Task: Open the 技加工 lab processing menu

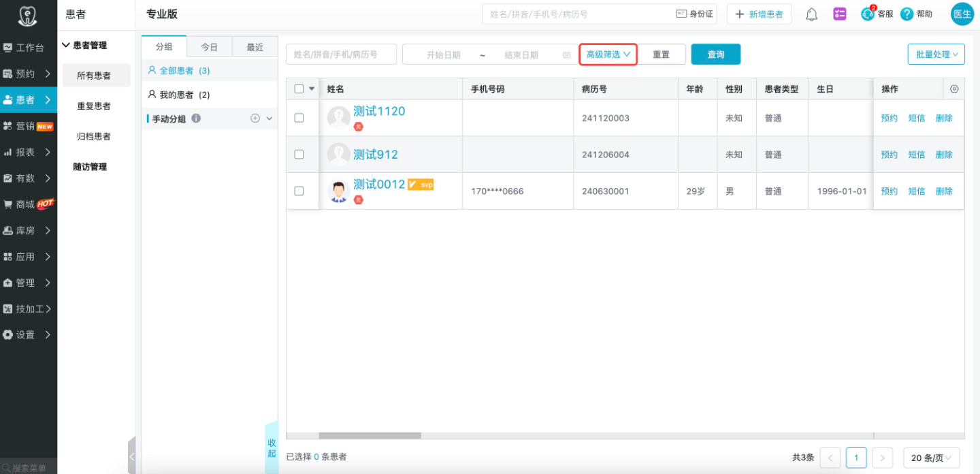Action: [29, 309]
